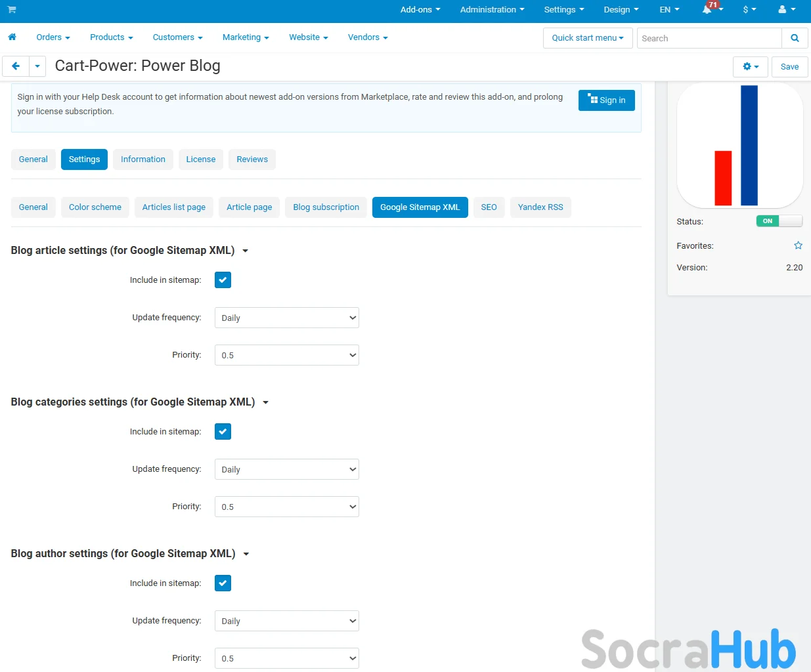Uncheck Include in sitemap for blog categories
The image size is (811, 672).
223,432
